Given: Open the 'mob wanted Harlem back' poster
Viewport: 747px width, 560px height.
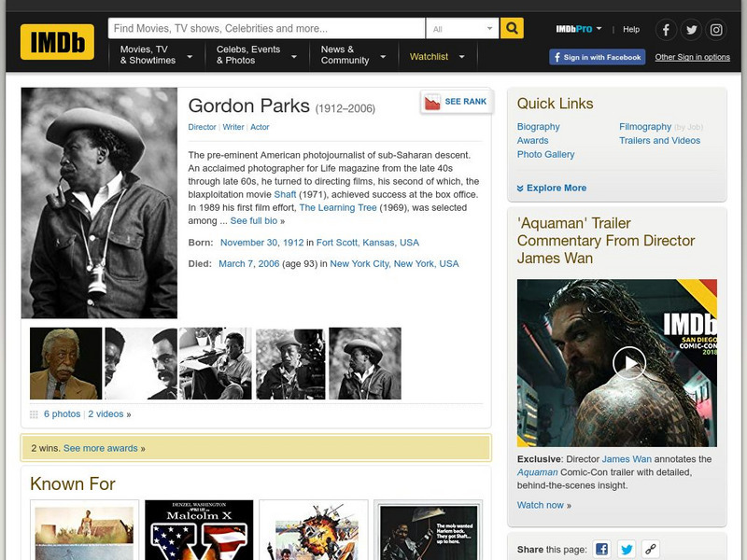Looking at the screenshot, I should (429, 530).
